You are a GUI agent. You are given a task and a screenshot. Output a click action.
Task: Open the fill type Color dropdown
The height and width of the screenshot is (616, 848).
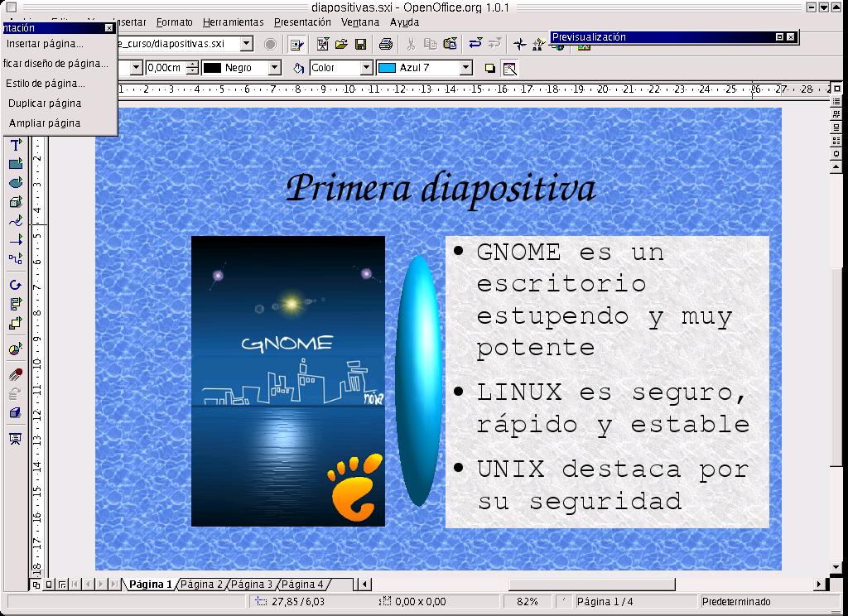tap(365, 68)
